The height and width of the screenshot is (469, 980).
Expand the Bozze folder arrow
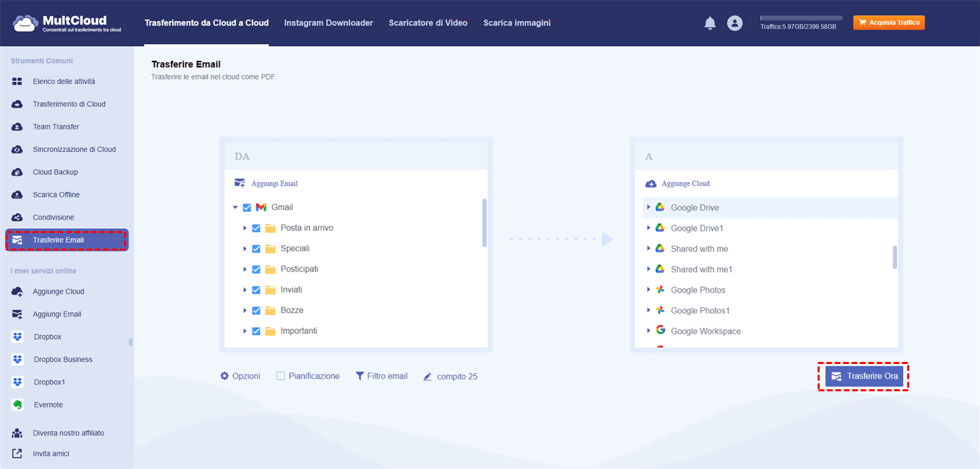click(x=245, y=310)
